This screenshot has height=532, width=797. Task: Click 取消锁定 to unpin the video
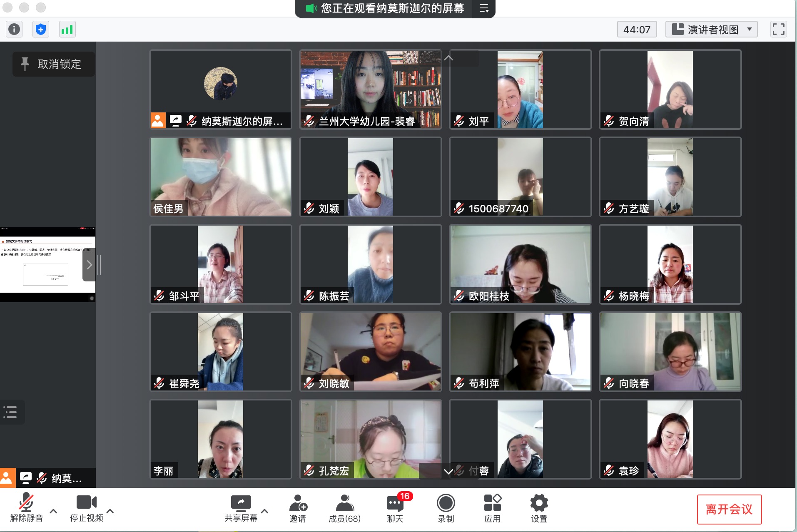point(53,64)
